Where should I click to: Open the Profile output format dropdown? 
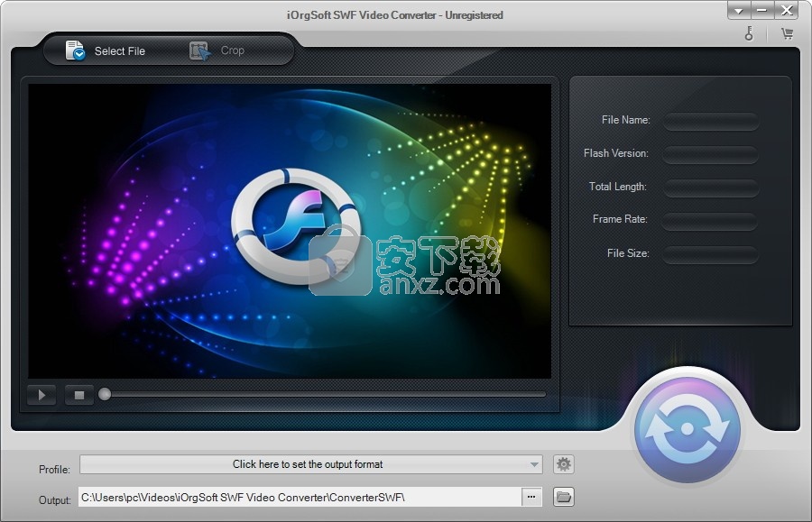[310, 464]
